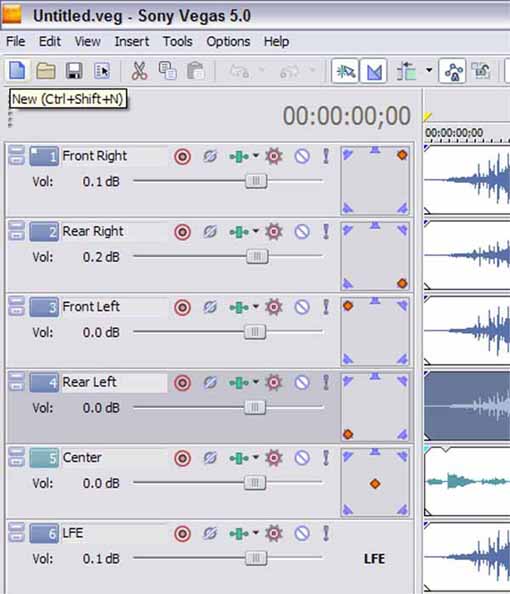This screenshot has height=594, width=510.
Task: Arm Front Right track for record
Action: [x=182, y=156]
